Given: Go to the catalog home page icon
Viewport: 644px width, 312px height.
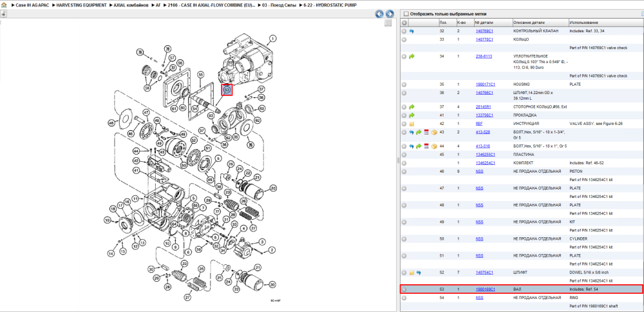Looking at the screenshot, I should 3,5.
